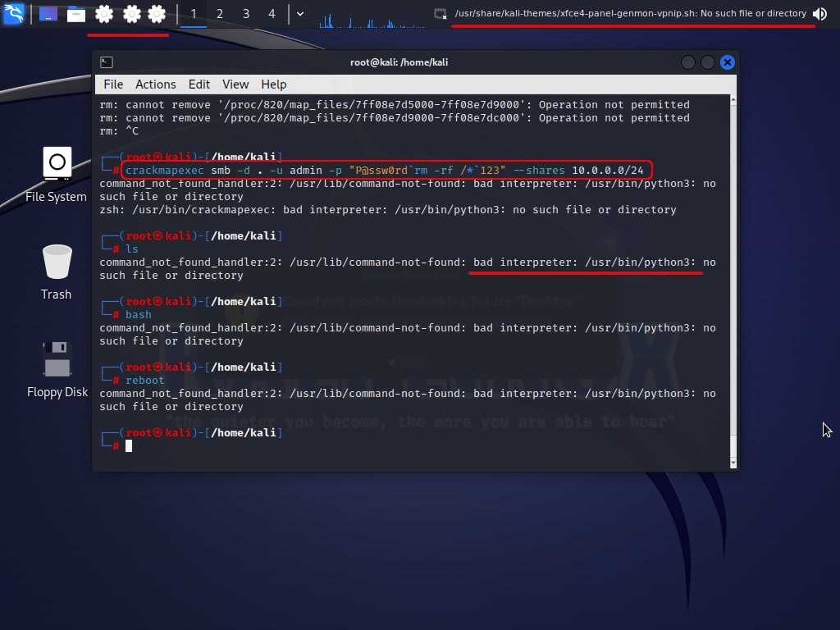Switch to workspace 3
The image size is (840, 630).
tap(246, 14)
